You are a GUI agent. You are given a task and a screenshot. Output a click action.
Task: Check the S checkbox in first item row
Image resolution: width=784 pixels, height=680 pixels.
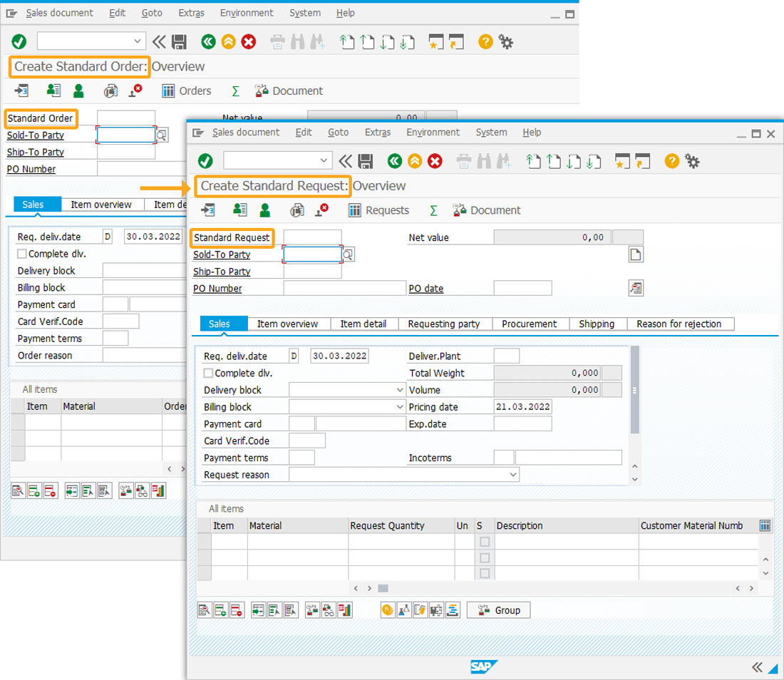[x=485, y=542]
